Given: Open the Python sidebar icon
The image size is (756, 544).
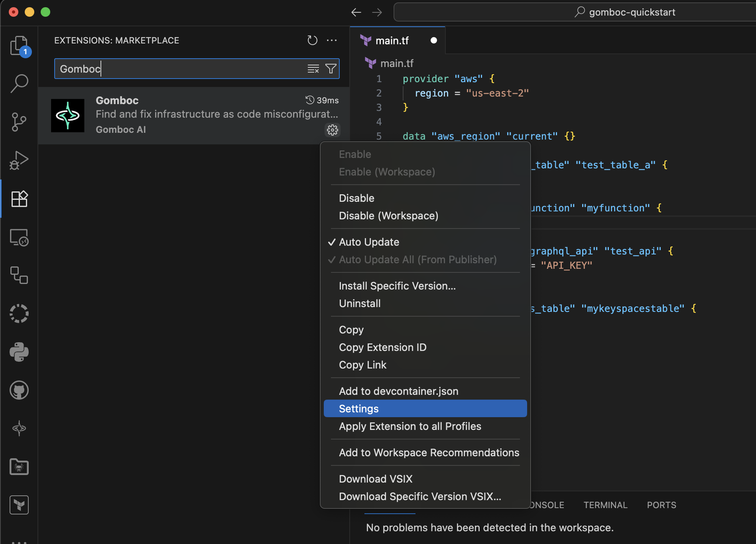Looking at the screenshot, I should point(19,352).
